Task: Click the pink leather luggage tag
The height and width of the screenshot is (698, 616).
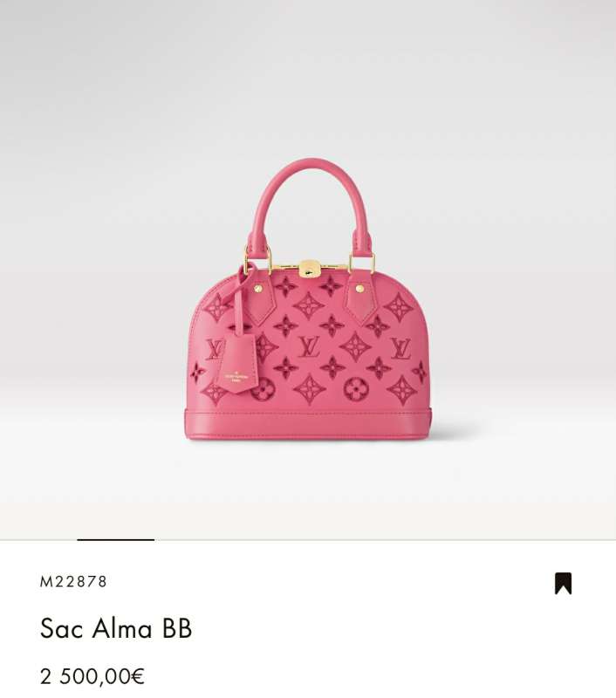Action: point(237,364)
